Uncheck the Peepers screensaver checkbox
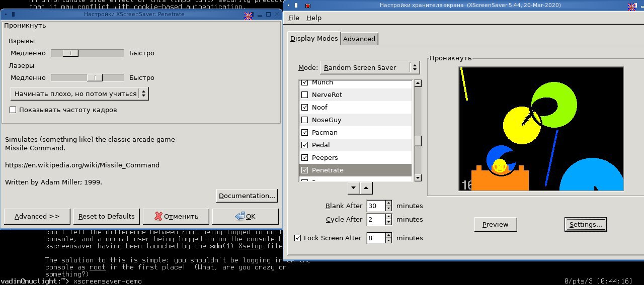 pos(304,157)
